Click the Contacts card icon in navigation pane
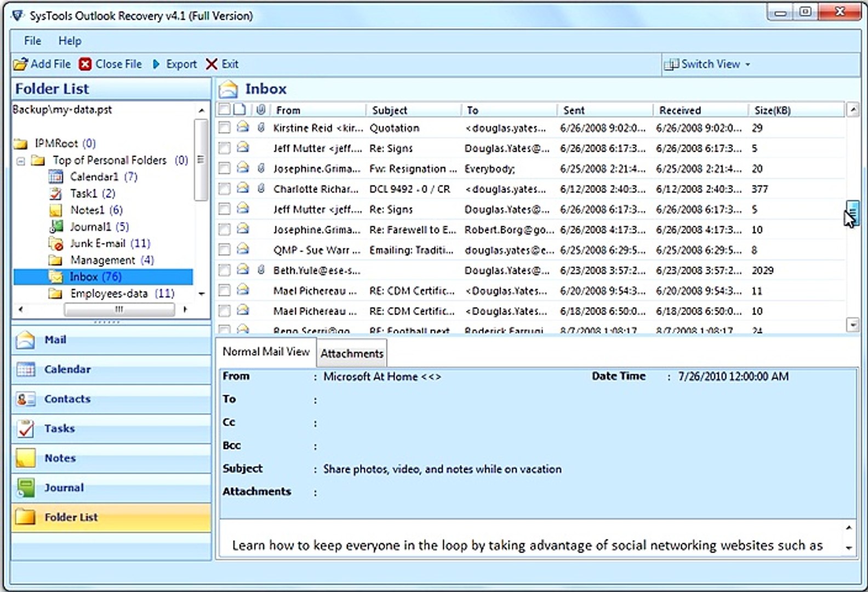The image size is (868, 592). [x=26, y=399]
